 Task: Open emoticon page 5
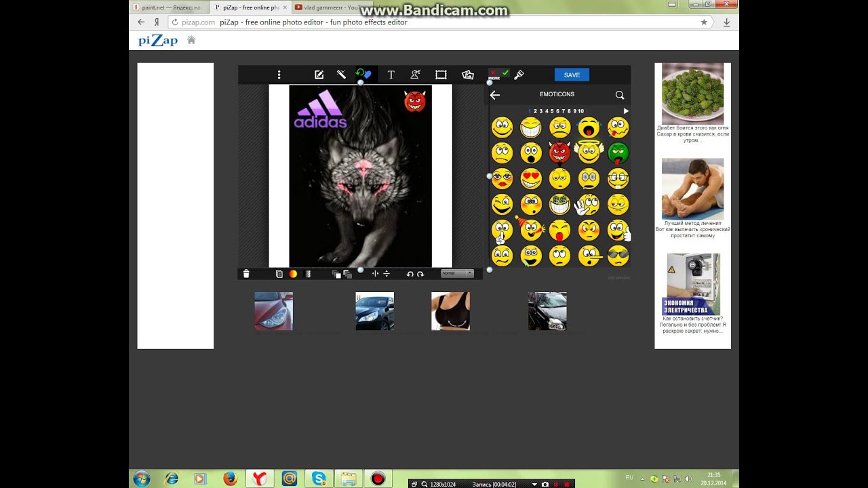pyautogui.click(x=552, y=111)
